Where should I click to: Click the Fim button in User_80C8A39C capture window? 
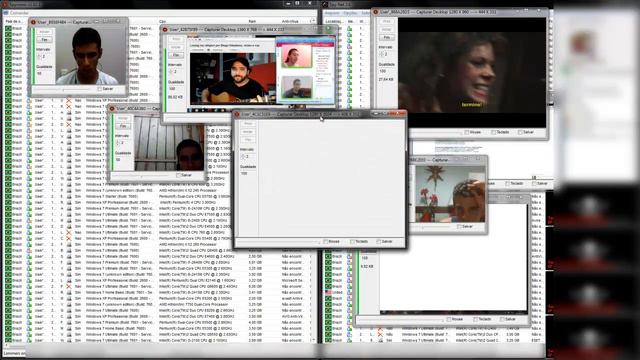click(123, 126)
